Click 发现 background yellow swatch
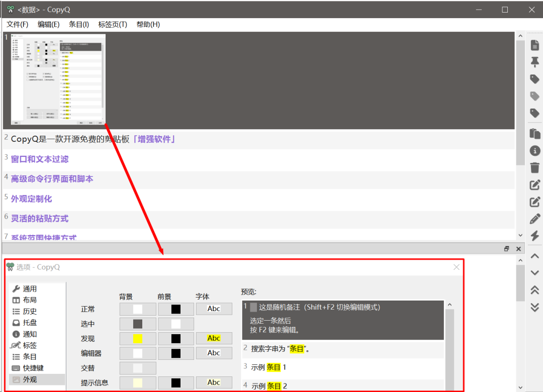 [138, 339]
